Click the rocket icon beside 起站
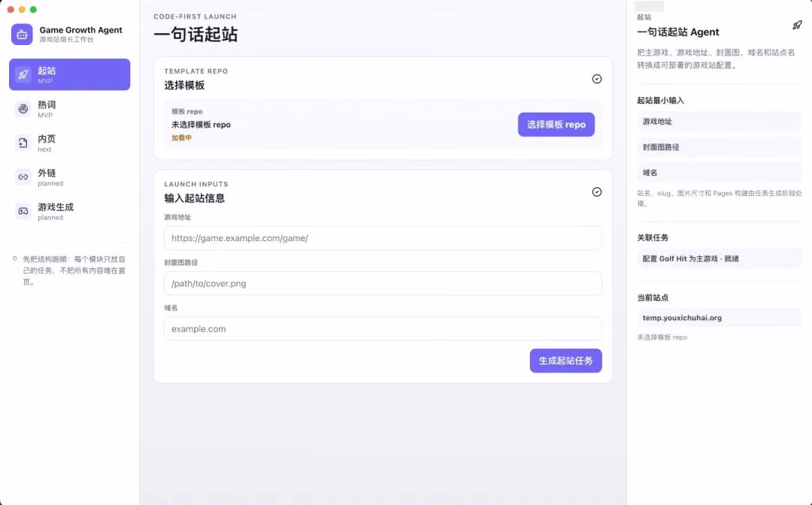 tap(23, 74)
